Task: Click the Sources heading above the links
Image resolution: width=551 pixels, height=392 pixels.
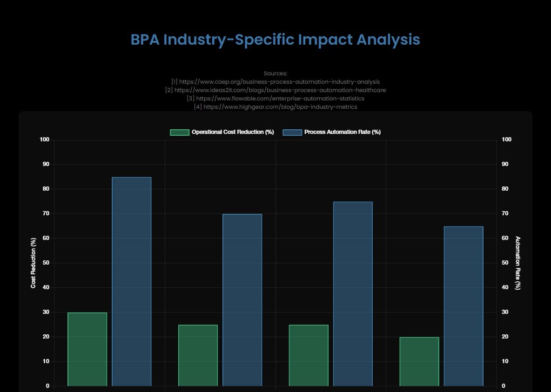Action: coord(275,73)
